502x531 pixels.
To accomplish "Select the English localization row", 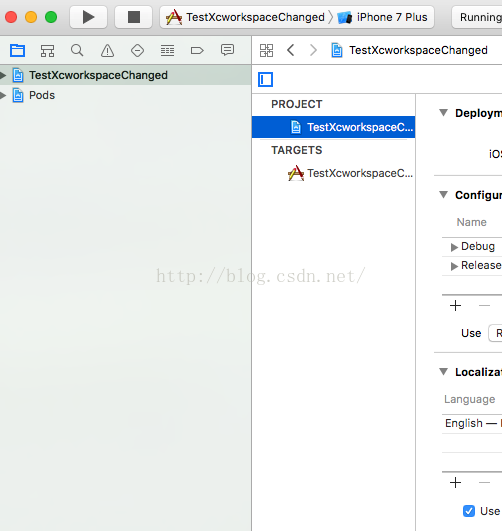I will pos(472,423).
